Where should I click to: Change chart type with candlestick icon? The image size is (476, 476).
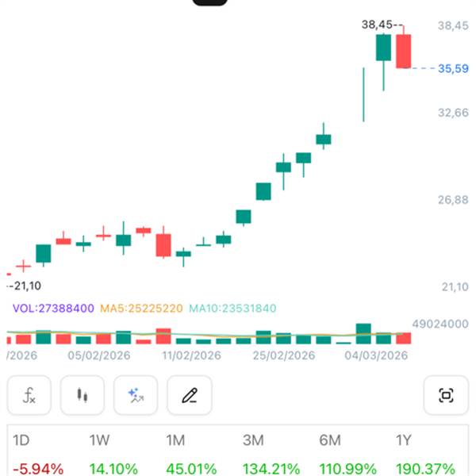[82, 395]
